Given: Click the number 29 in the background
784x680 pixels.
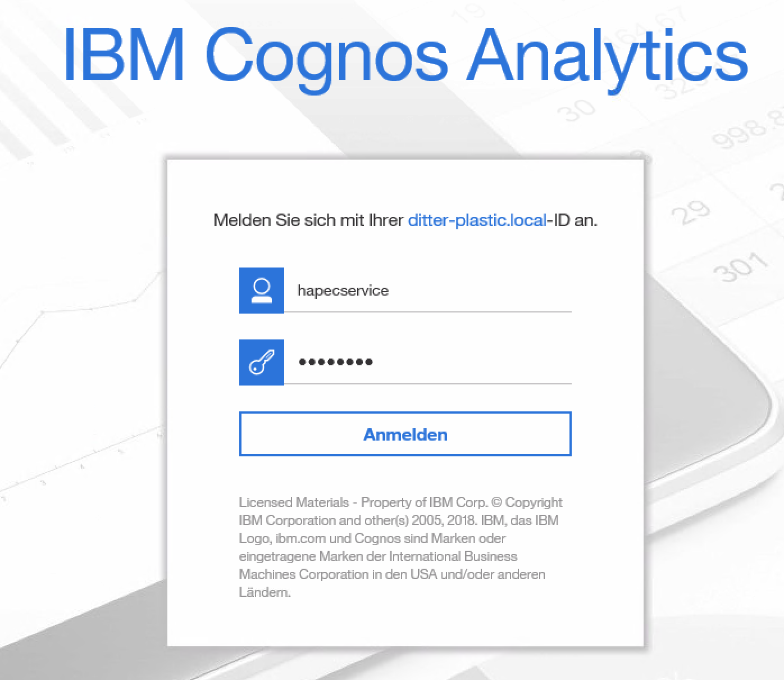Looking at the screenshot, I should (x=691, y=212).
